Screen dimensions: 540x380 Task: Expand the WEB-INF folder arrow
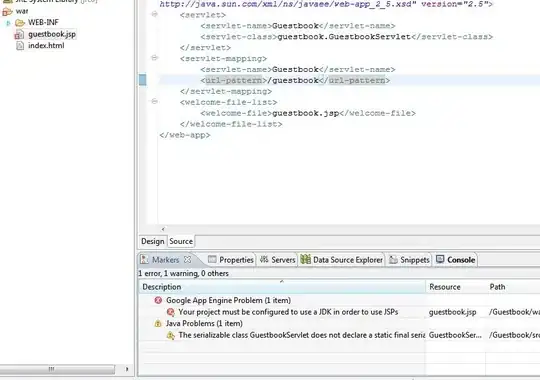(x=8, y=23)
